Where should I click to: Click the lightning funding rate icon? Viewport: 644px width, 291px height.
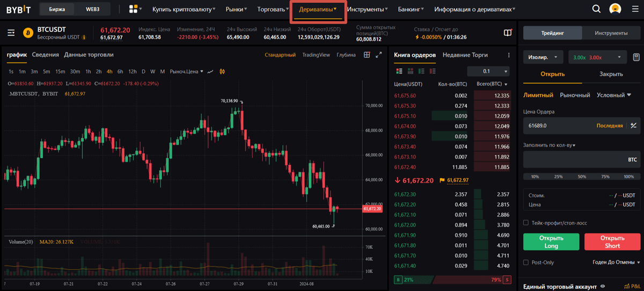(x=417, y=38)
